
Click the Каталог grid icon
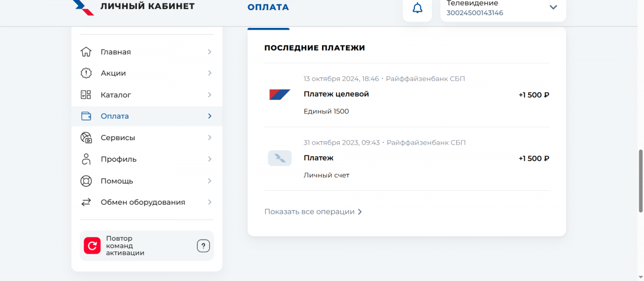[86, 95]
